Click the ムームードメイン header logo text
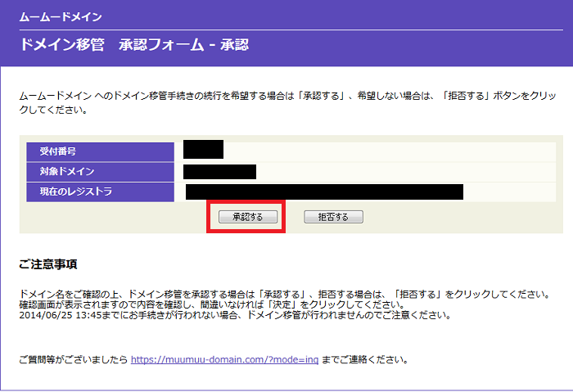Screen dimensions: 573x392 pyautogui.click(x=61, y=16)
